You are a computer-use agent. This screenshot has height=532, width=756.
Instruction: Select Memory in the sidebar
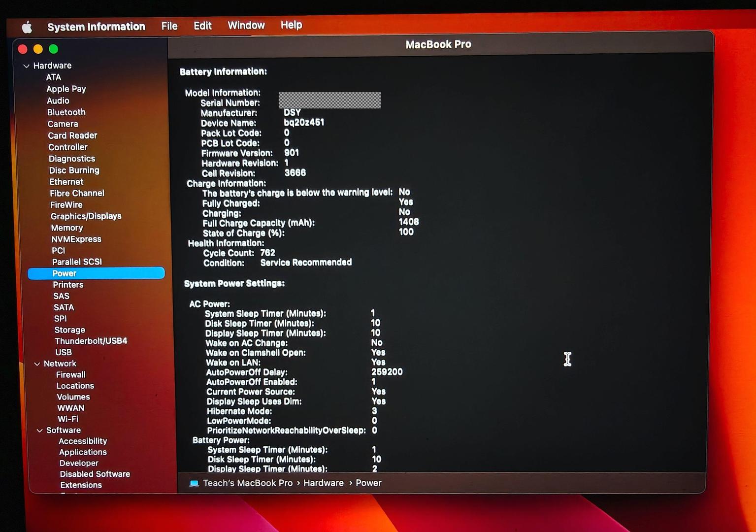67,228
